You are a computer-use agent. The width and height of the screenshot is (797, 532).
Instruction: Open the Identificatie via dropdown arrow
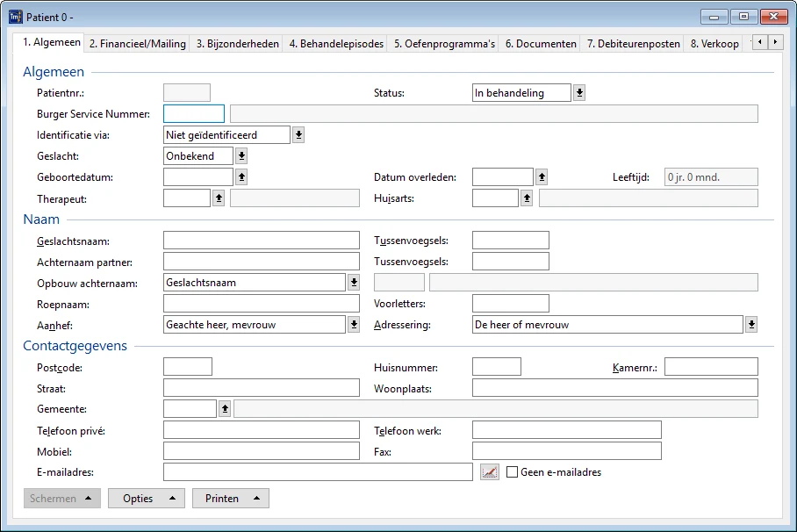[298, 135]
